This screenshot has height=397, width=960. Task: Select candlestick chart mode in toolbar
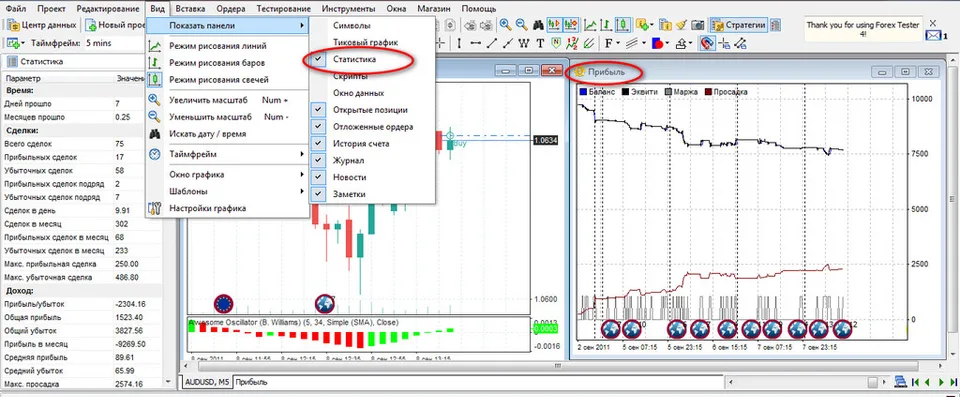[623, 25]
